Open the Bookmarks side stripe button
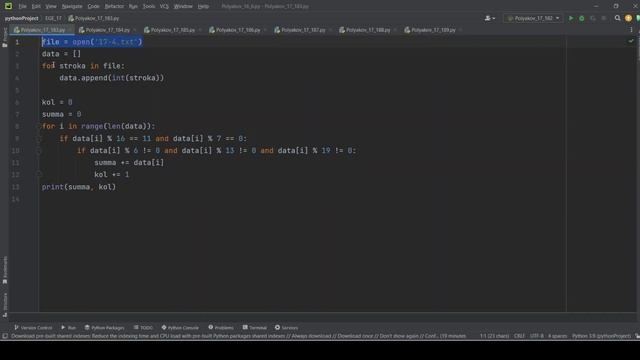 coord(5,270)
